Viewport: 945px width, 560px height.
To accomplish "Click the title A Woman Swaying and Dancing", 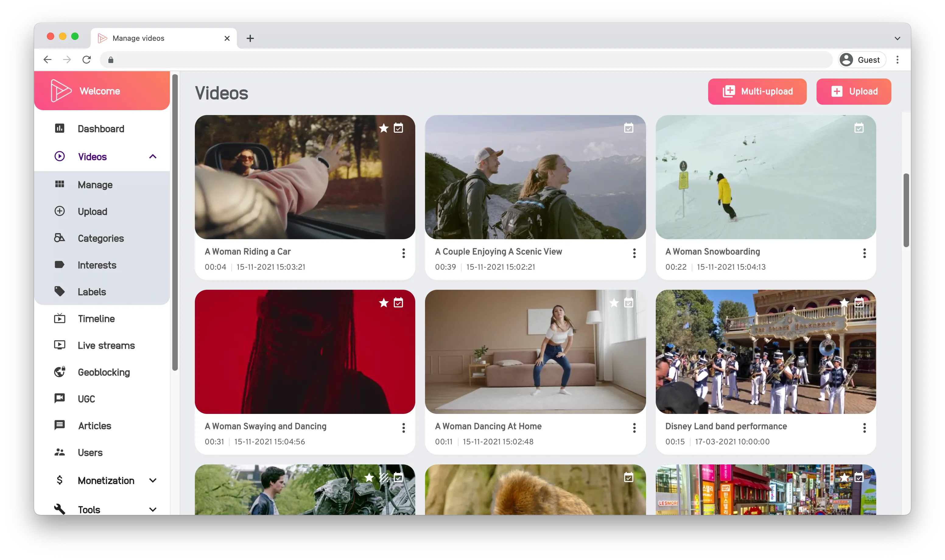I will pos(266,426).
